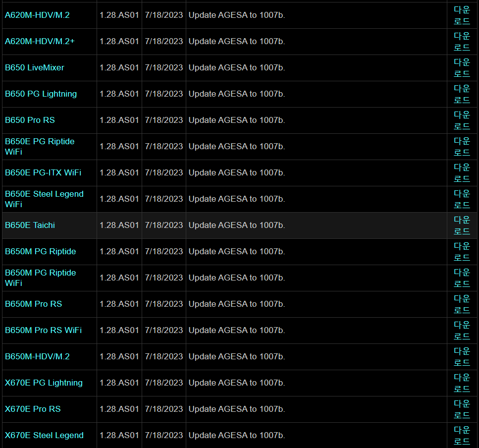Viewport: 479px width, 448px height.
Task: Open the X670E Steel Legend link
Action: click(44, 436)
